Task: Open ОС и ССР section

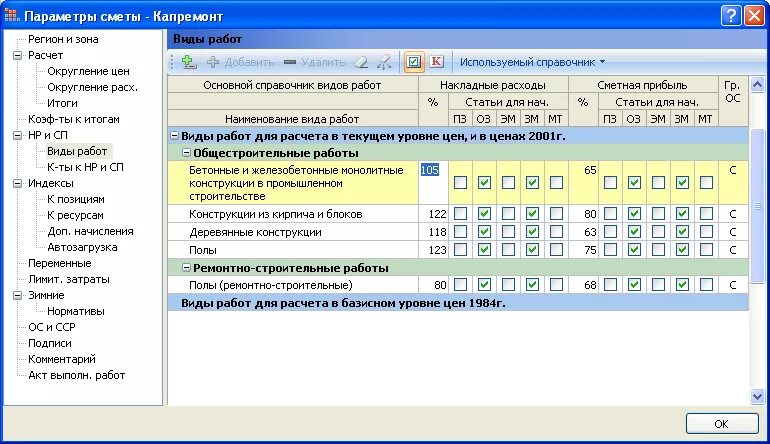Action: coord(52,327)
